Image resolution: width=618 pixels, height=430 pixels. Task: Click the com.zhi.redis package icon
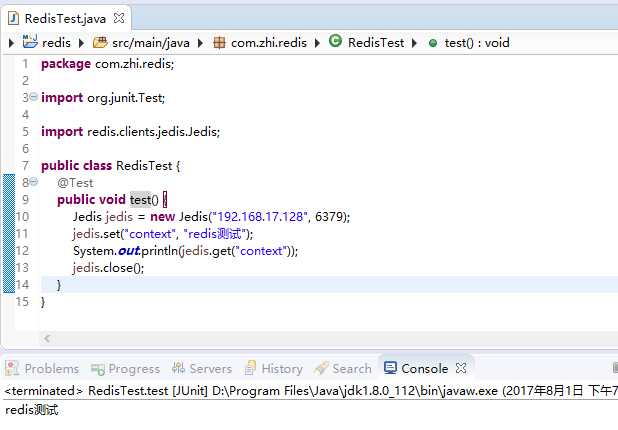click(x=219, y=42)
